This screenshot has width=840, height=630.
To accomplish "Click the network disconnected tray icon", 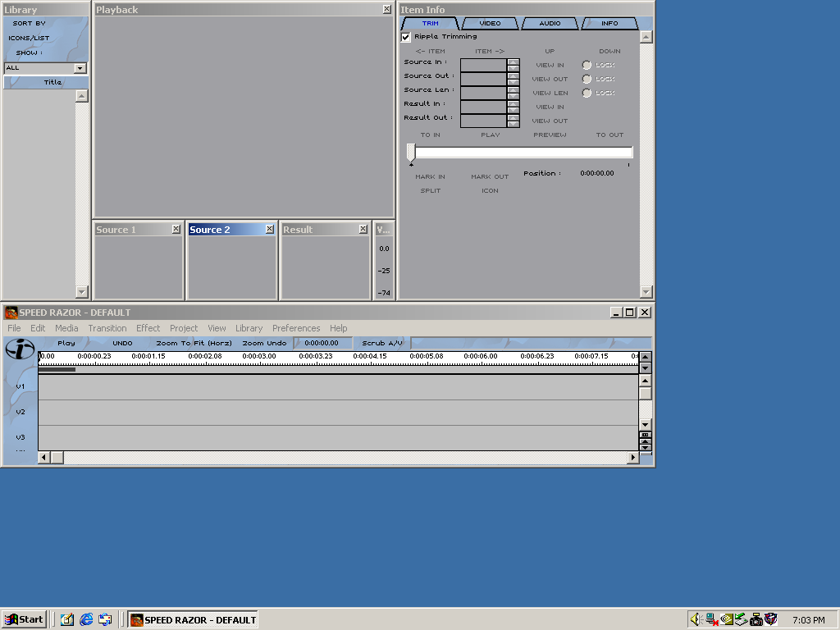I will point(711,620).
